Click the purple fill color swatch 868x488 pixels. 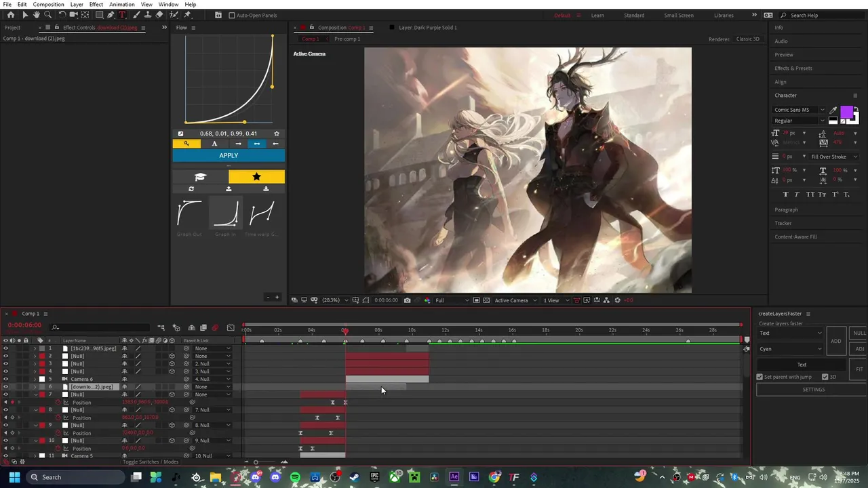(x=846, y=113)
